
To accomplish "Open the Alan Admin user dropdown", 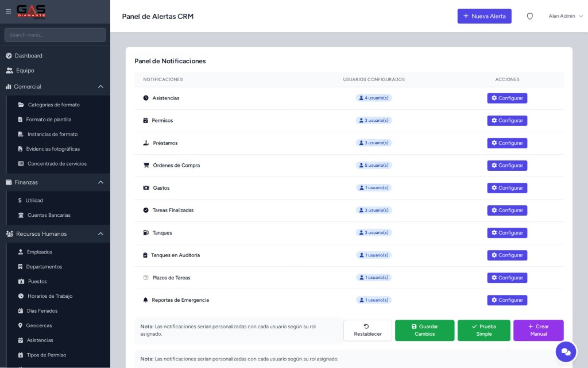I will (x=566, y=16).
